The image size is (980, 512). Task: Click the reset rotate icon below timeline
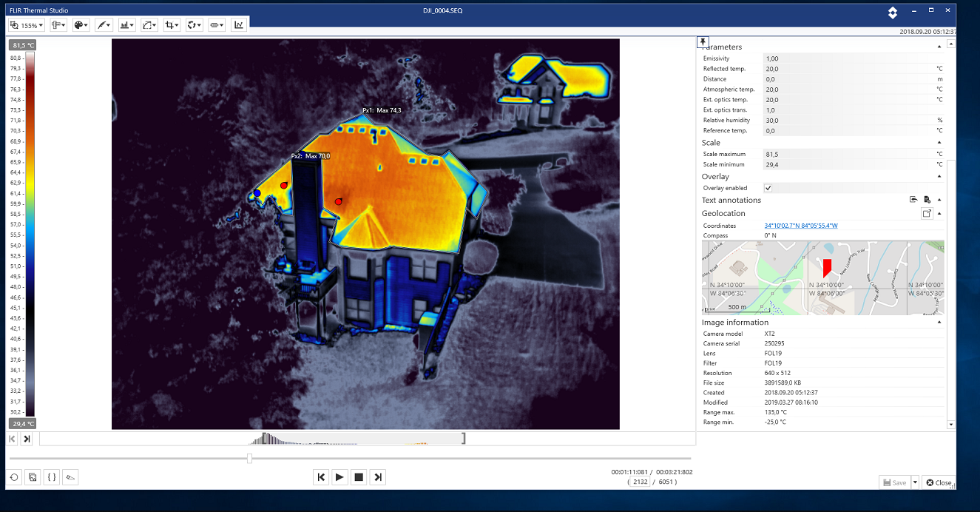pyautogui.click(x=15, y=478)
